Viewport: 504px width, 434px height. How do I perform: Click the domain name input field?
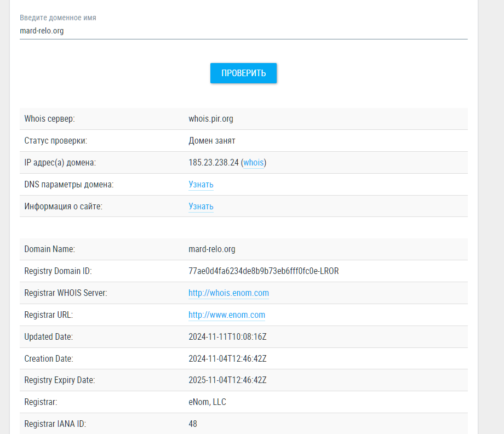[243, 31]
